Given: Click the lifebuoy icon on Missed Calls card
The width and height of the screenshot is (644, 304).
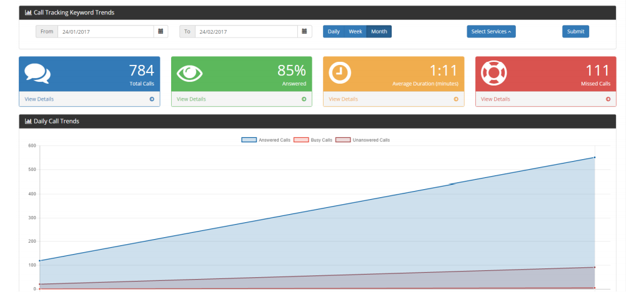Looking at the screenshot, I should click(493, 73).
